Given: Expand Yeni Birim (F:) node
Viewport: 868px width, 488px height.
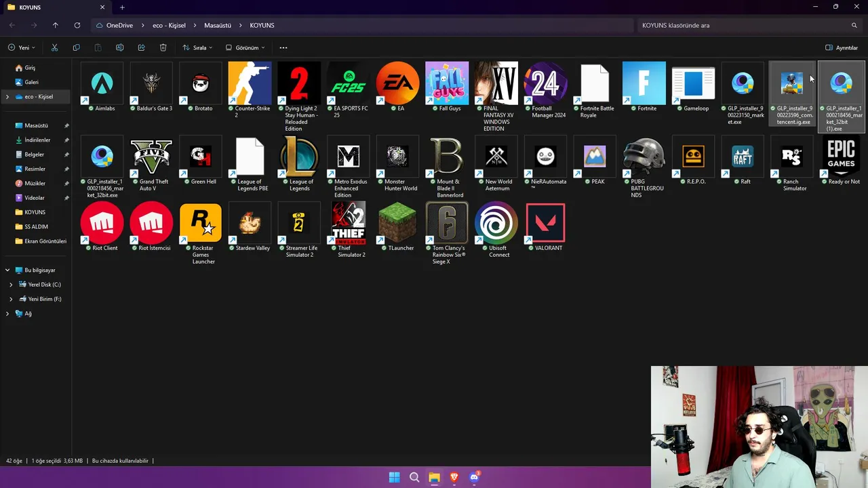Looking at the screenshot, I should (x=11, y=299).
